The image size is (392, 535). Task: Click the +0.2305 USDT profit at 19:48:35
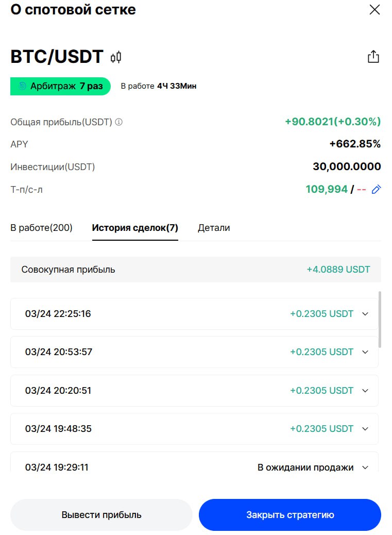(321, 428)
